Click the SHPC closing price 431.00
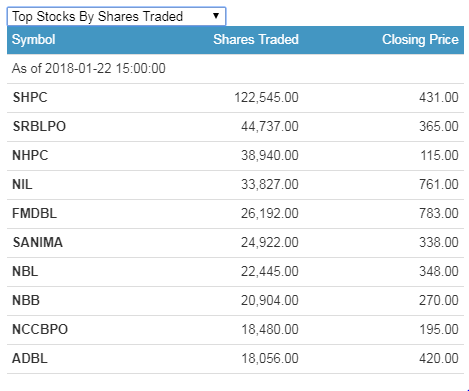 click(439, 97)
